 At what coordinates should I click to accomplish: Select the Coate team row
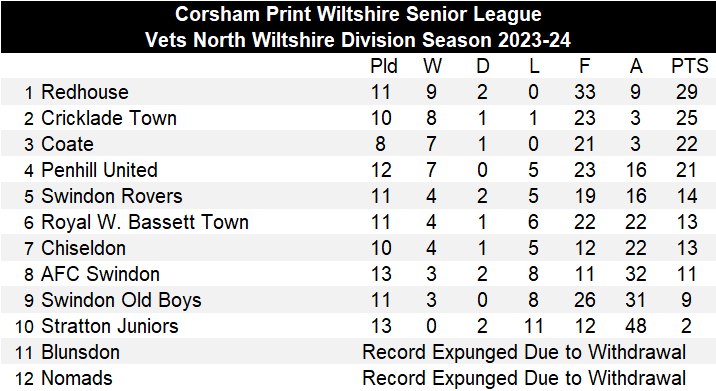[x=358, y=144]
